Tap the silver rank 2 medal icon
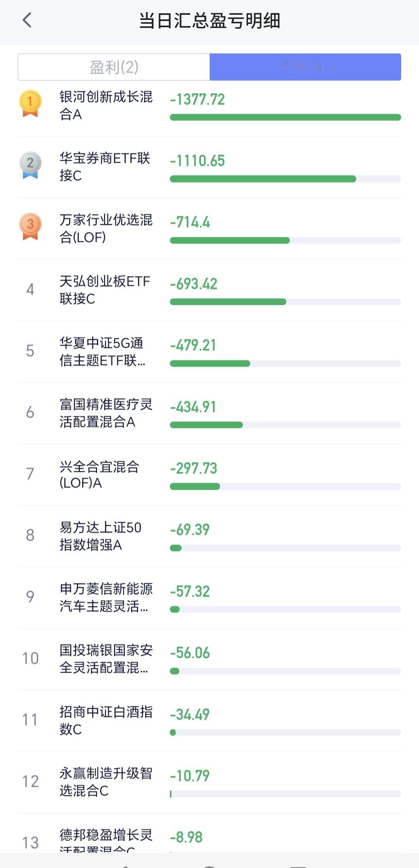The height and width of the screenshot is (868, 419). point(30,165)
